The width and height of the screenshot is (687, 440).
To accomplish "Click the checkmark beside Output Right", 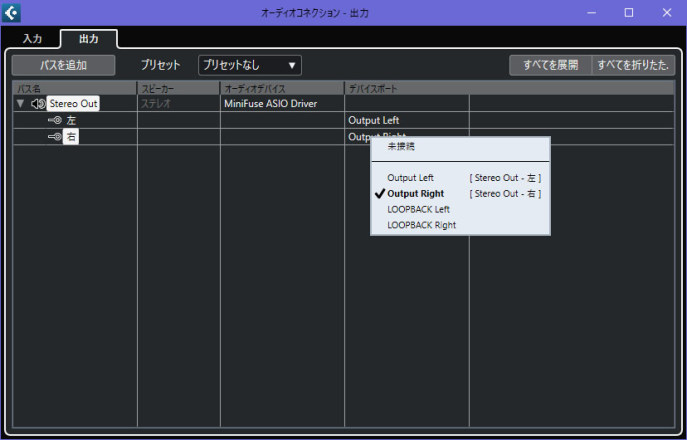I will pos(379,193).
